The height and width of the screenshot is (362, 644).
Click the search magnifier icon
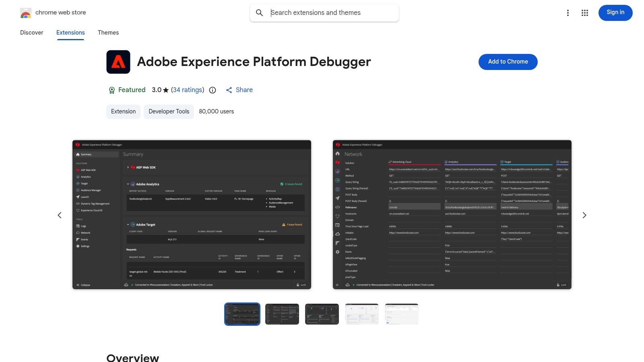click(260, 12)
